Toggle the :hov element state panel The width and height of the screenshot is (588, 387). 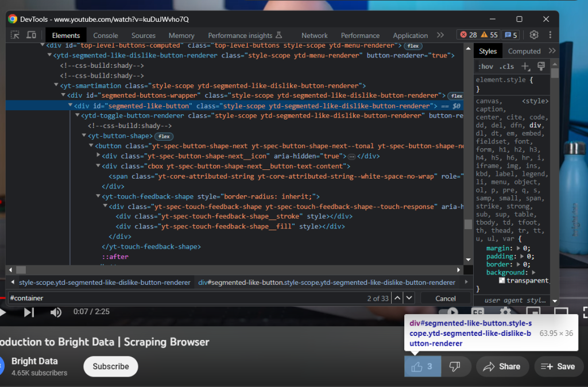[x=486, y=66]
